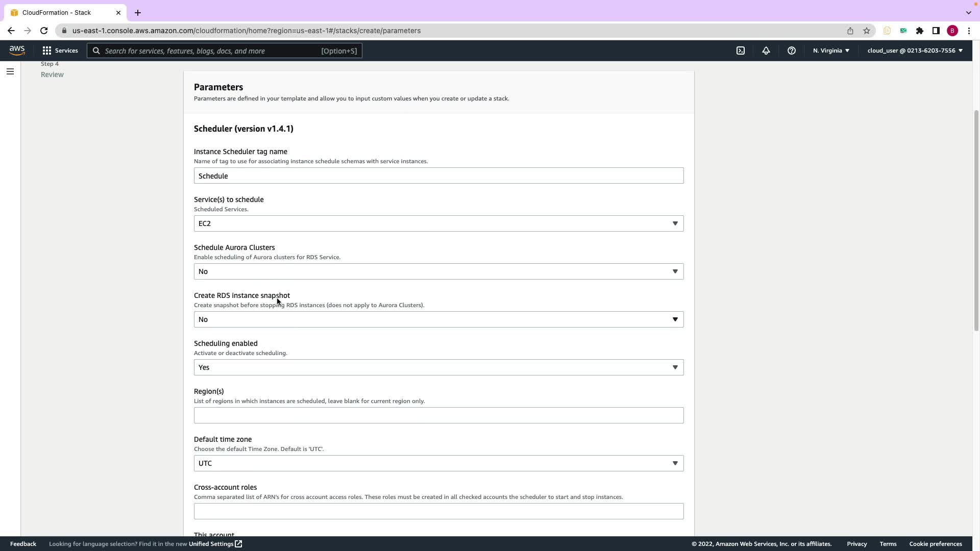The image size is (980, 551).
Task: Expand the Service(s) to schedule dropdown
Action: tap(438, 223)
